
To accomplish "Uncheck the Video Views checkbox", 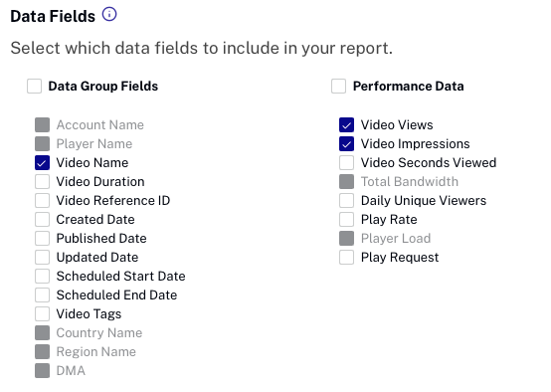I will [346, 125].
